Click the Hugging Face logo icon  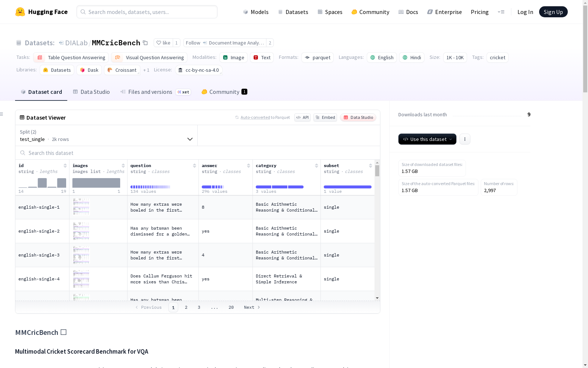20,12
